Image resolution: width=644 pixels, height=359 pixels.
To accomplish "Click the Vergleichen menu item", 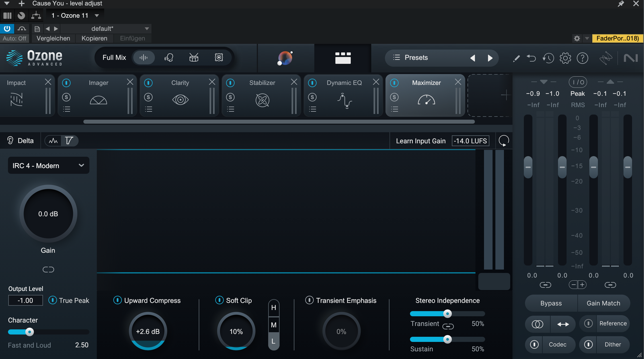I will pyautogui.click(x=53, y=38).
